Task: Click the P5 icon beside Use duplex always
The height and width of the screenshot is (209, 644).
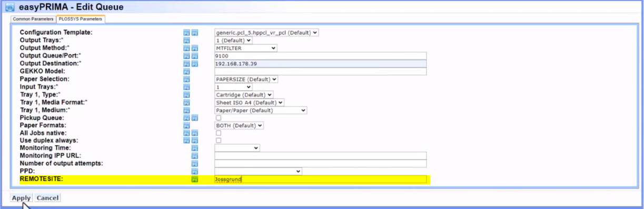Action: pyautogui.click(x=195, y=140)
